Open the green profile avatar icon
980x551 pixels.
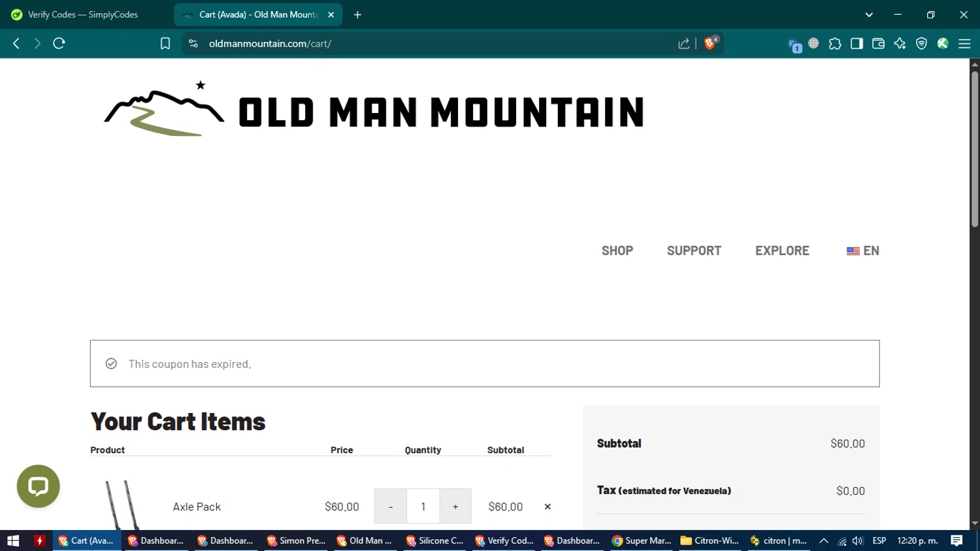pos(943,43)
